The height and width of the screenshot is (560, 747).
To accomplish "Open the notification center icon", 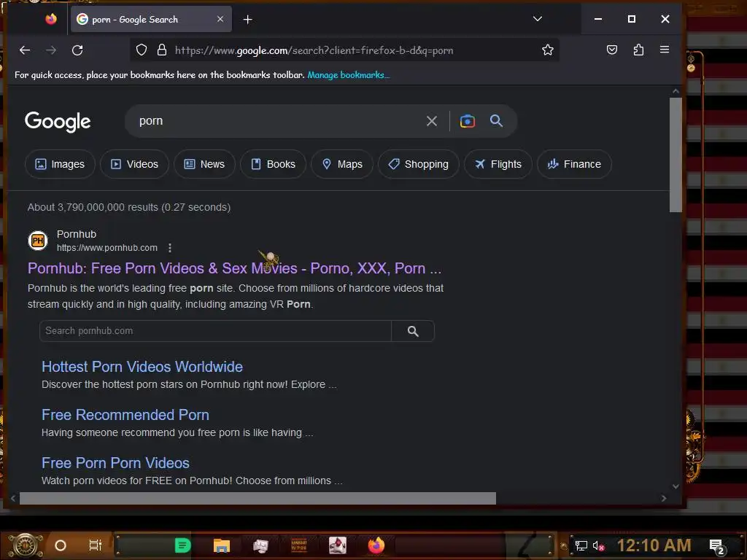I will (x=718, y=546).
